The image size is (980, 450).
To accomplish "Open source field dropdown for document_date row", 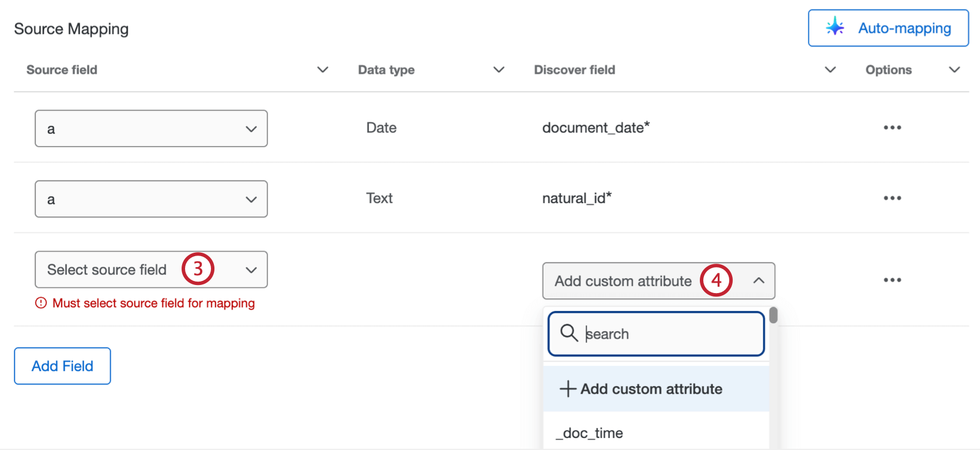I will 151,129.
